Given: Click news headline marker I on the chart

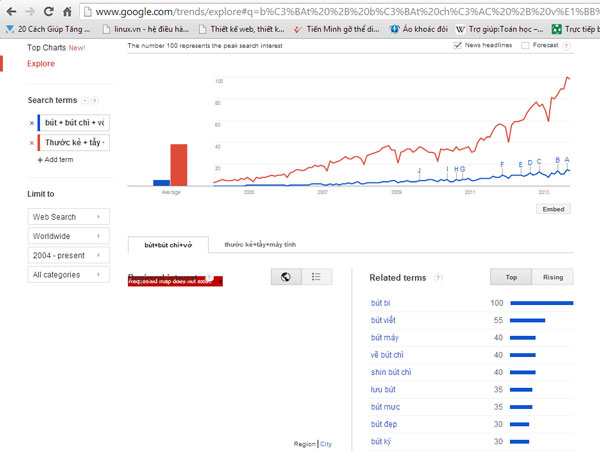Looking at the screenshot, I should coord(447,169).
